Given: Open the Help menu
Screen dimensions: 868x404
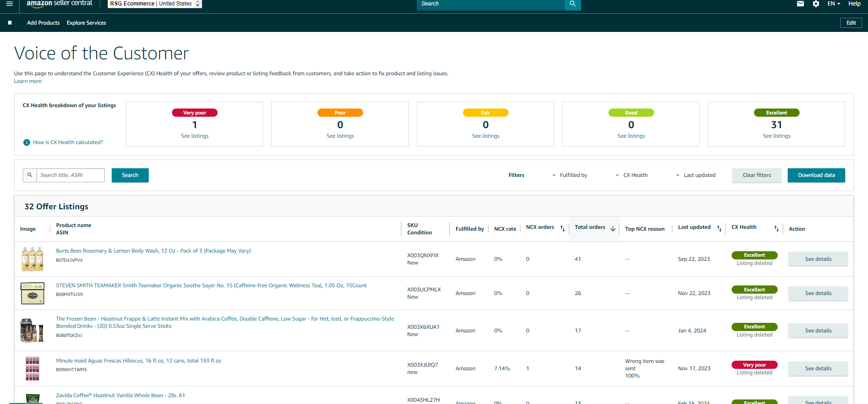Looking at the screenshot, I should coord(854,4).
